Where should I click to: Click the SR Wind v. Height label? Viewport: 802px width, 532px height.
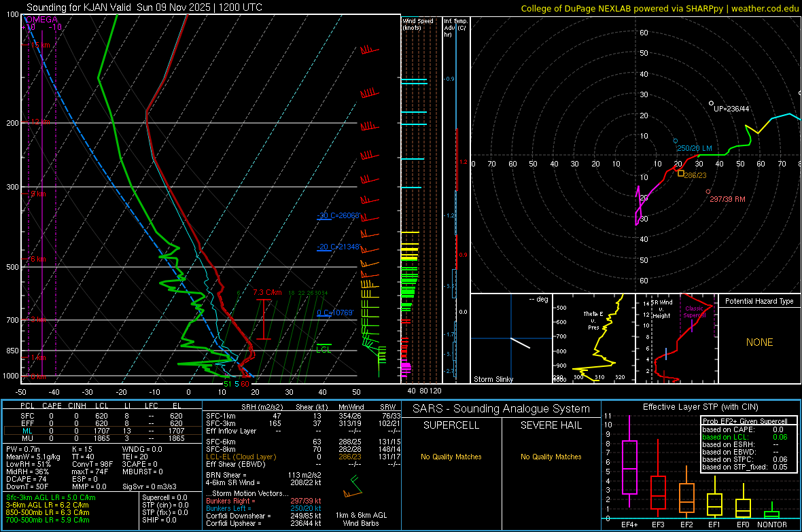click(x=661, y=309)
